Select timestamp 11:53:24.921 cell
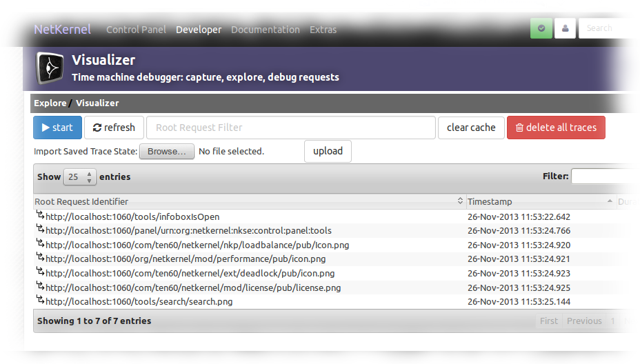Viewport: 640px width, 364px height. [x=519, y=259]
